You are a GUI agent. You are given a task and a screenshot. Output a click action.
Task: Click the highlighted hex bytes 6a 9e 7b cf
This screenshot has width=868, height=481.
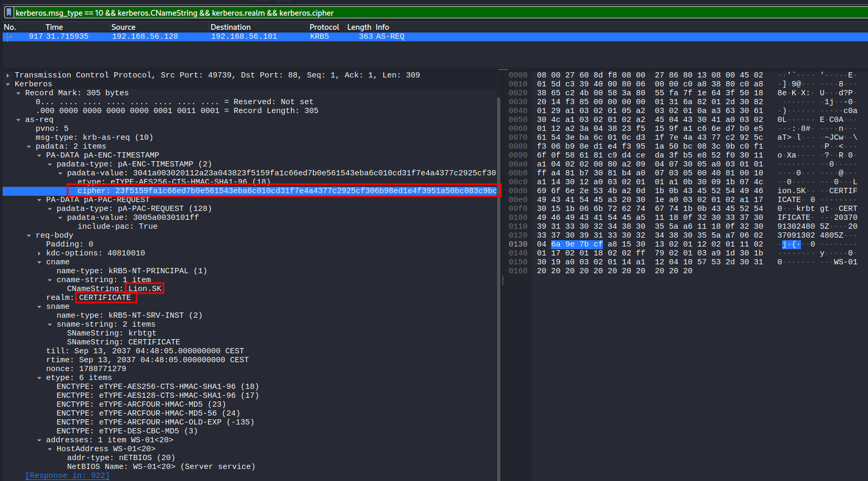coord(577,244)
